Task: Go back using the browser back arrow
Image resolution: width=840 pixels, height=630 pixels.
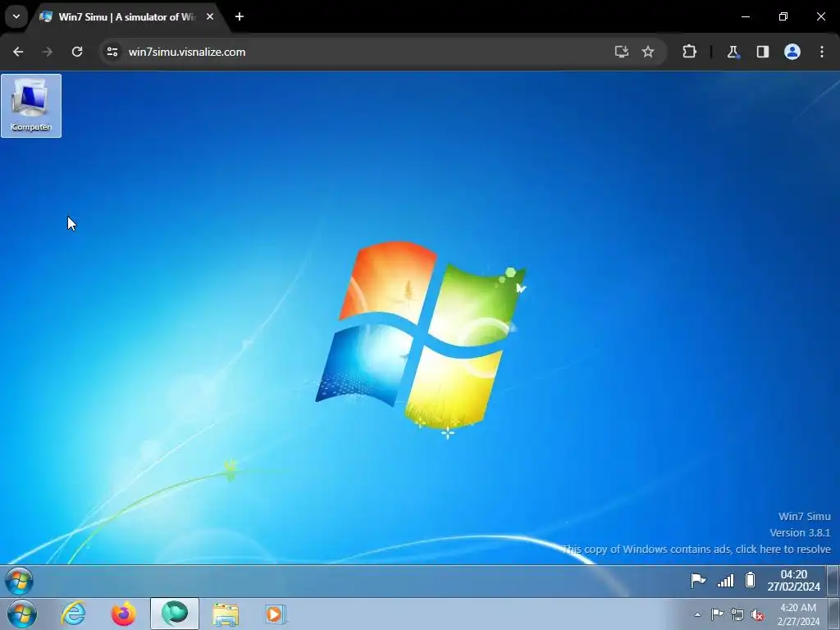Action: 18,52
